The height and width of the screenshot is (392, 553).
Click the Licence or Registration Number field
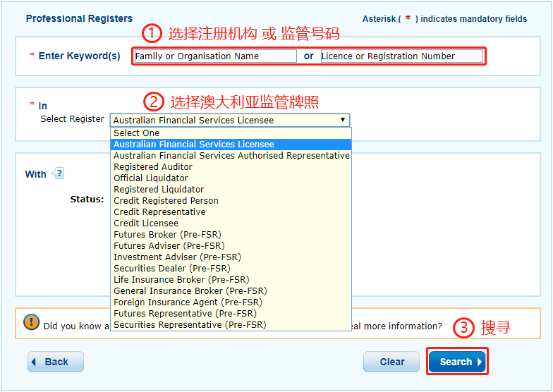point(402,56)
